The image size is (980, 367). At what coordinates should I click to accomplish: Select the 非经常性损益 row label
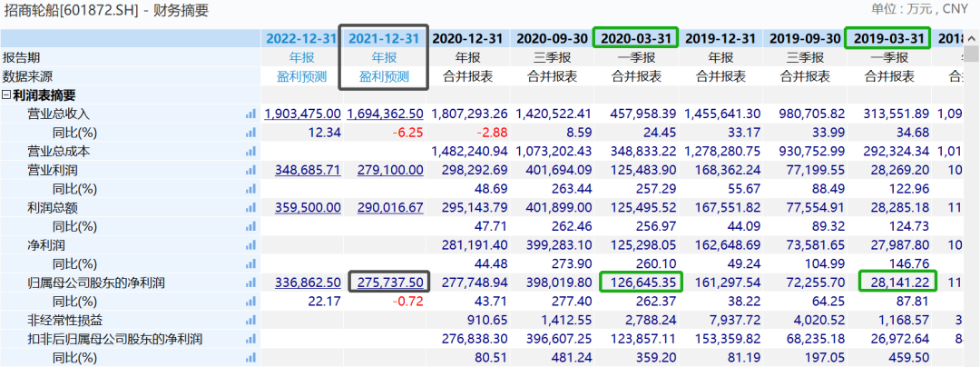[65, 321]
